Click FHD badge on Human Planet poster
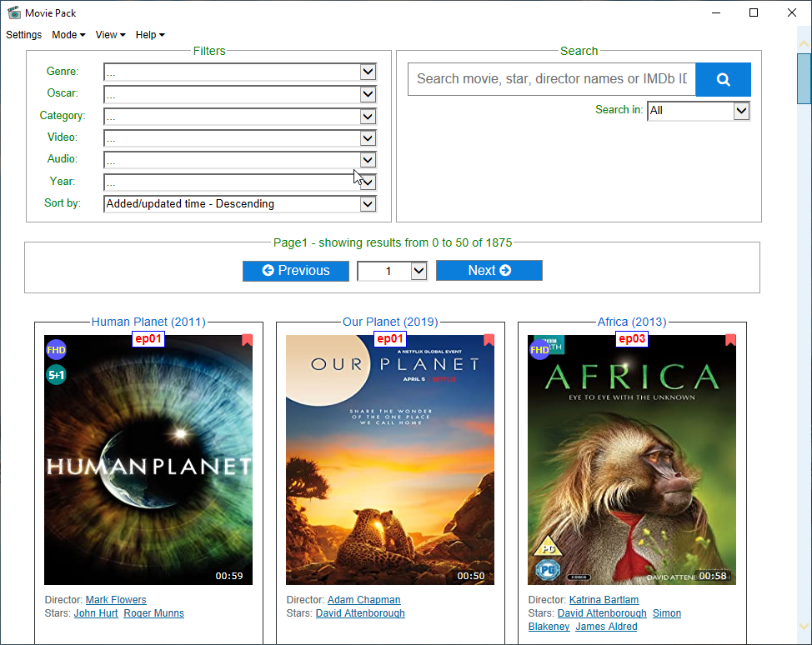 pyautogui.click(x=56, y=350)
